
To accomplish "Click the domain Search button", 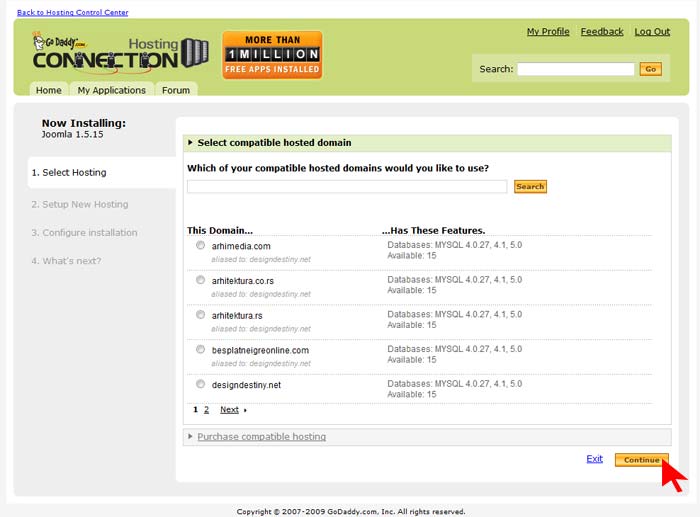I will click(530, 187).
